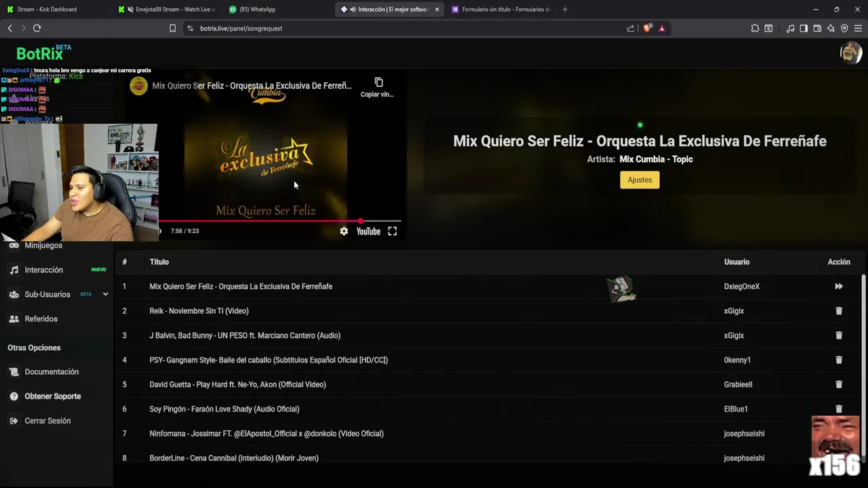
Task: Delete the J Balvin UN PESO request
Action: pyautogui.click(x=839, y=335)
